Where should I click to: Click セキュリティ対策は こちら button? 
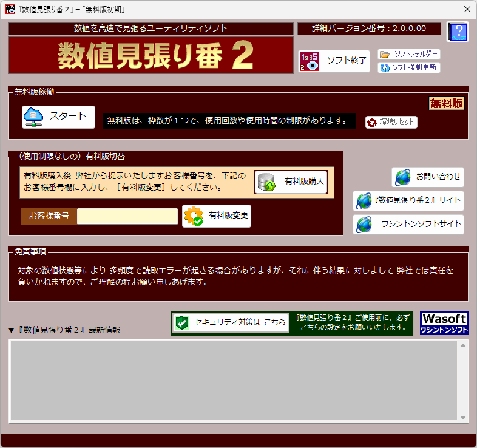231,323
